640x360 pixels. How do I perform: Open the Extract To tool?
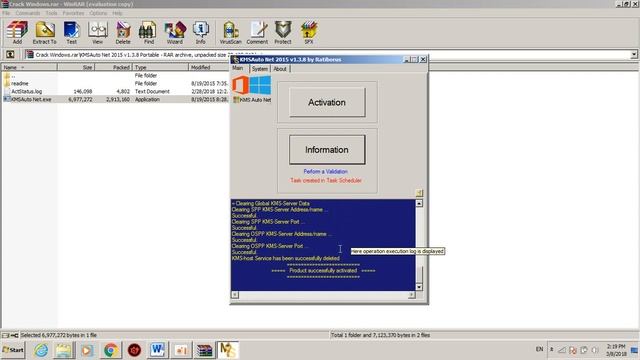click(x=44, y=33)
